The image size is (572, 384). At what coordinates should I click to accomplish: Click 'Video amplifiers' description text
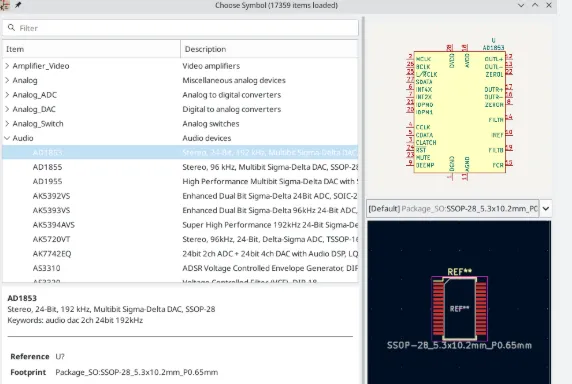click(x=211, y=66)
